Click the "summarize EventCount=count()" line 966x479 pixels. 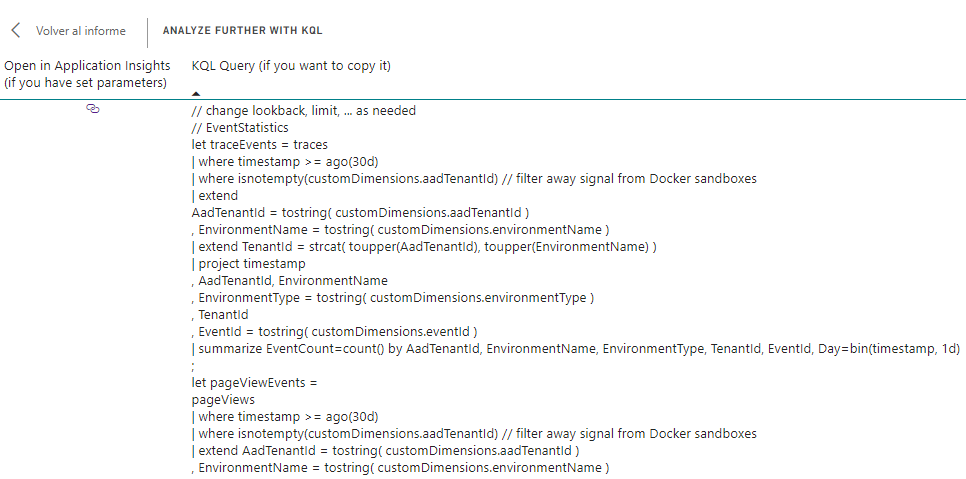tap(575, 349)
